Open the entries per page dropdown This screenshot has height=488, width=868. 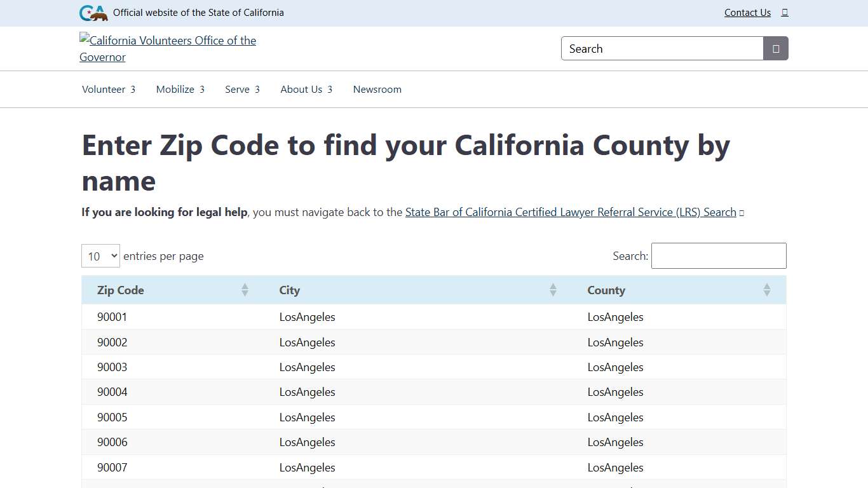tap(100, 255)
